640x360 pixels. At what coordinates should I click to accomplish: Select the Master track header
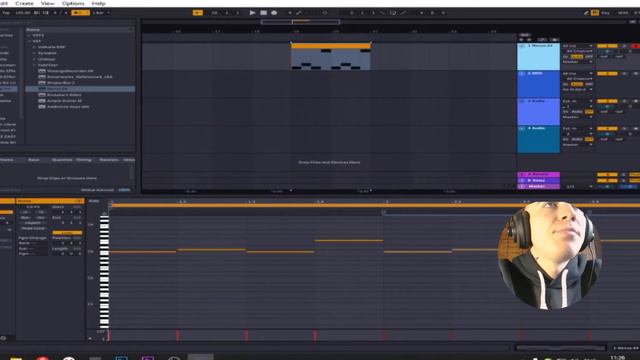click(x=538, y=186)
